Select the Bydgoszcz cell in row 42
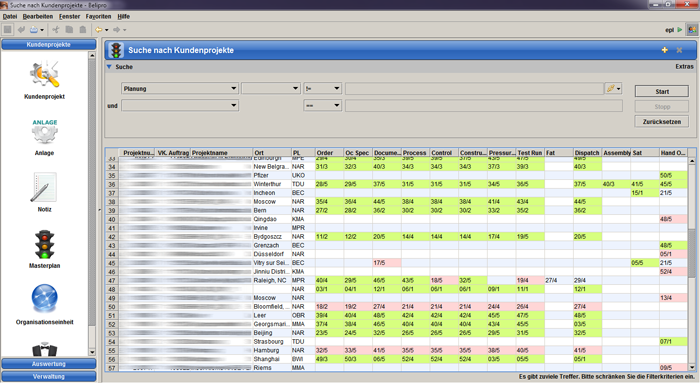700x383 pixels. 271,237
